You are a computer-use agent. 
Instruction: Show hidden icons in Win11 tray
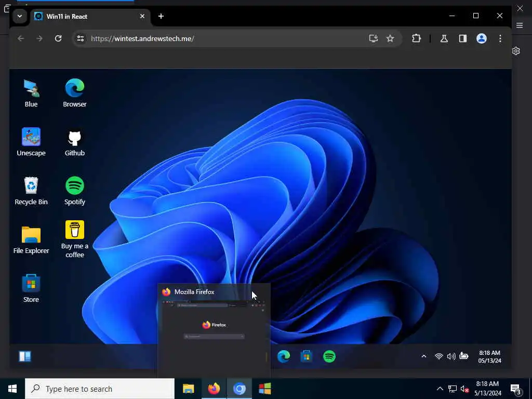[x=424, y=356]
